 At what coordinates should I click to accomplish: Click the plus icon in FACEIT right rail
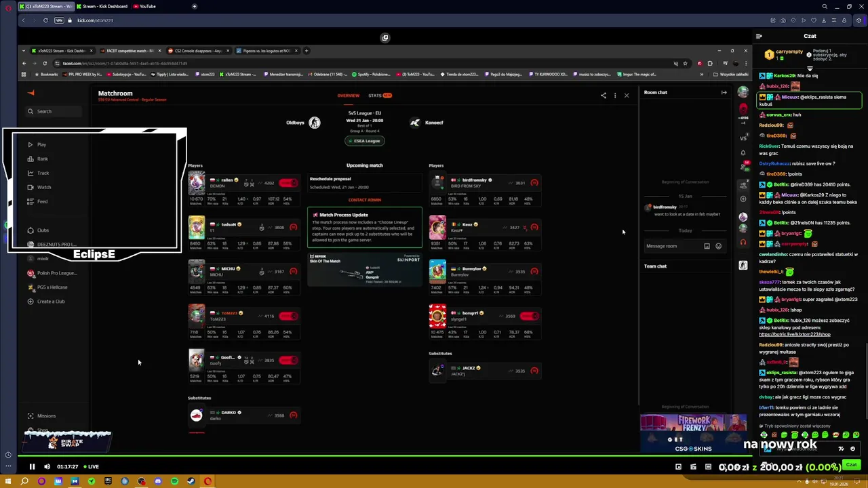(743, 199)
